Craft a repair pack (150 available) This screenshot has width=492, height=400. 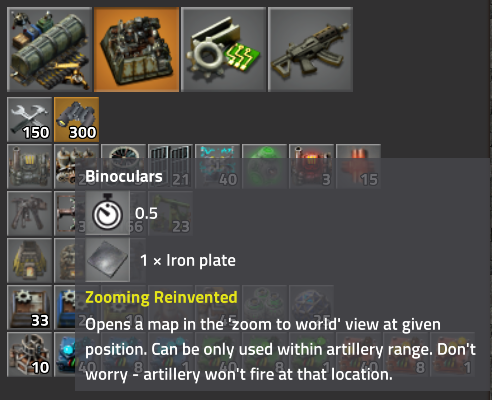(x=30, y=120)
